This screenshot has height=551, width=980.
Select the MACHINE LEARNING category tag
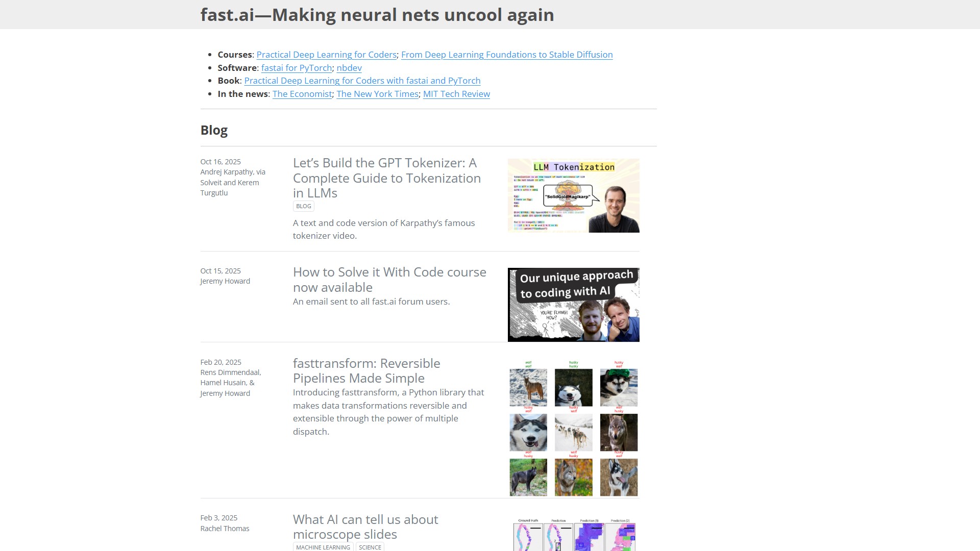pos(323,547)
